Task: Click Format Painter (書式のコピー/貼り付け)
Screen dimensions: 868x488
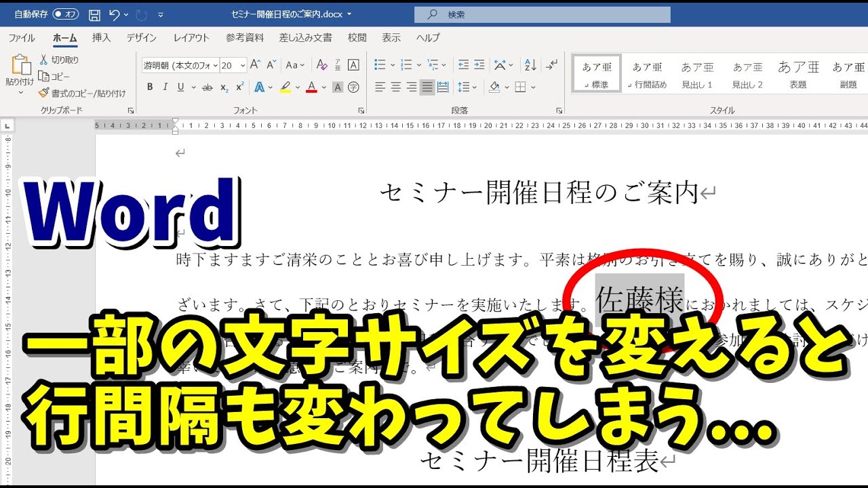Action: pos(81,93)
